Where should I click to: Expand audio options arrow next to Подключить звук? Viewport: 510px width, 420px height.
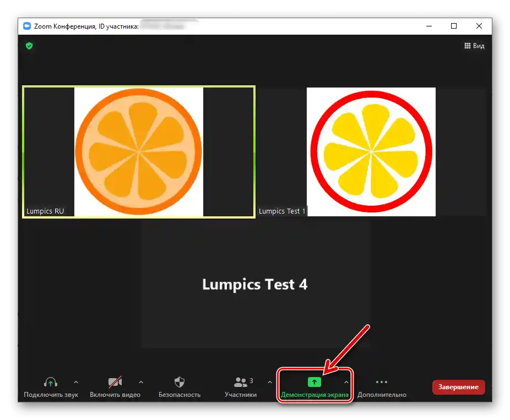(76, 382)
